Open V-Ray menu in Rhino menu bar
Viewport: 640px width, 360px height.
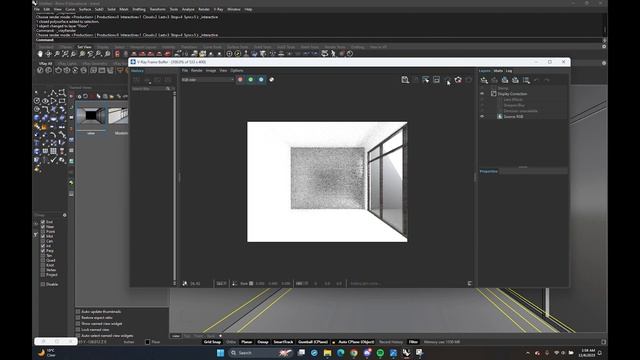coord(218,9)
